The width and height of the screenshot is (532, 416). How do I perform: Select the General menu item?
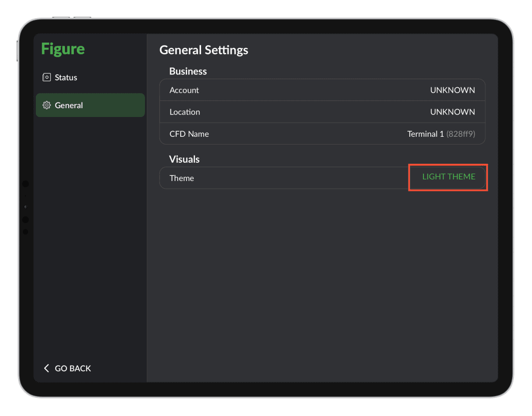pyautogui.click(x=90, y=105)
